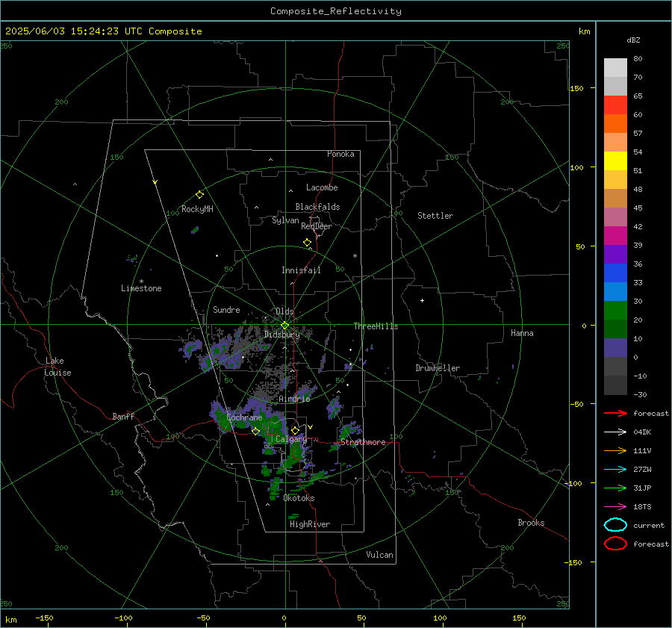
Task: Click the bright green swatch between 30 and 20 dBZ
Action: (615, 310)
